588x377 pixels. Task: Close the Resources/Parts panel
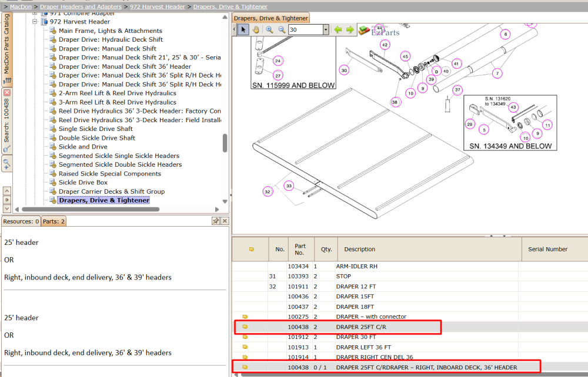pos(225,221)
